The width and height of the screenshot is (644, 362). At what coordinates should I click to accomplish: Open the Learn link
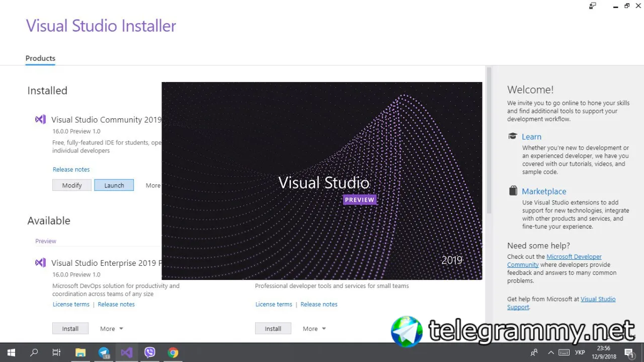coord(531,137)
